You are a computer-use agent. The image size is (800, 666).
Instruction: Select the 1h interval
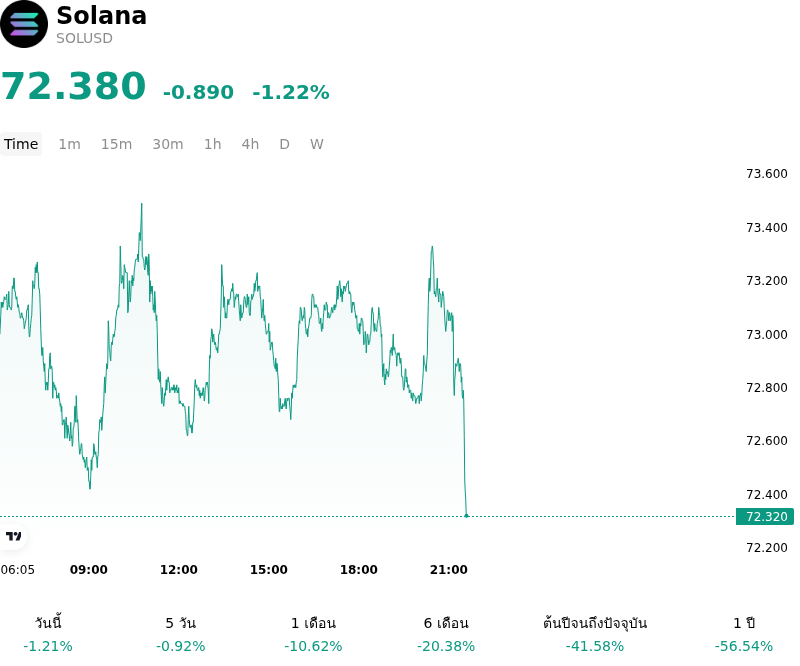point(213,144)
